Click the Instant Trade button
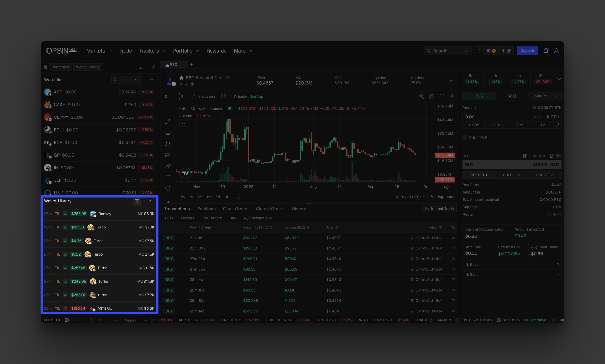The height and width of the screenshot is (364, 605). (x=439, y=209)
